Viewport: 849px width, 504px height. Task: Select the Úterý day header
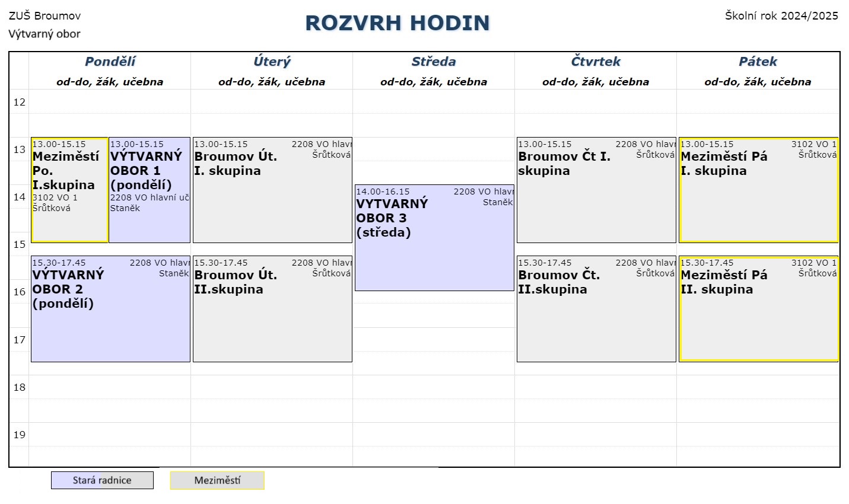(x=272, y=62)
